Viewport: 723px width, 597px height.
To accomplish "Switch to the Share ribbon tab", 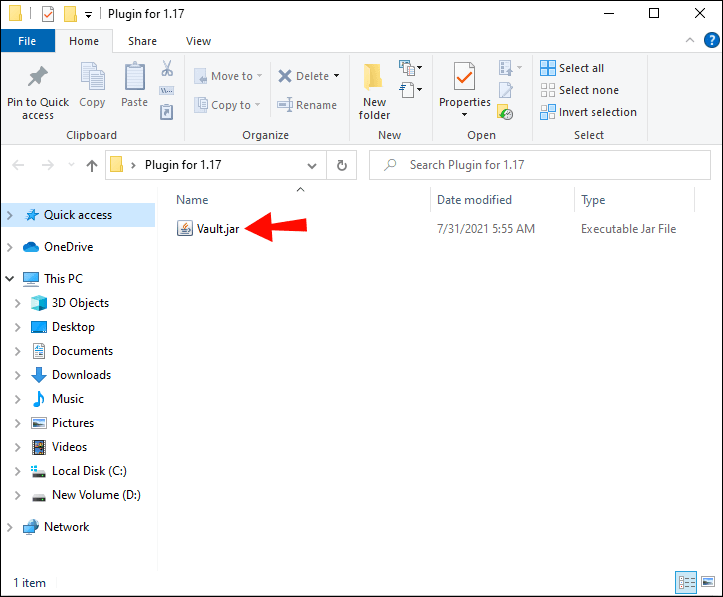I will (142, 41).
